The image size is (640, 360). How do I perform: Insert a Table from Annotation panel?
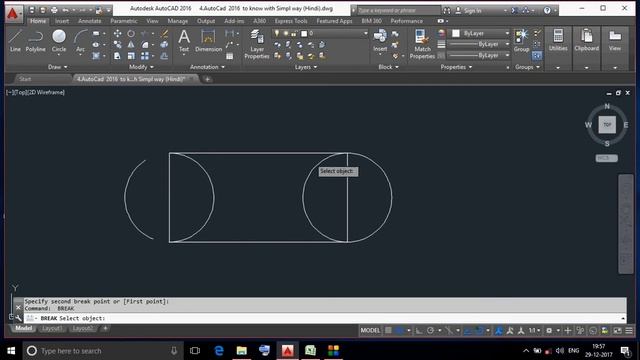tap(230, 56)
